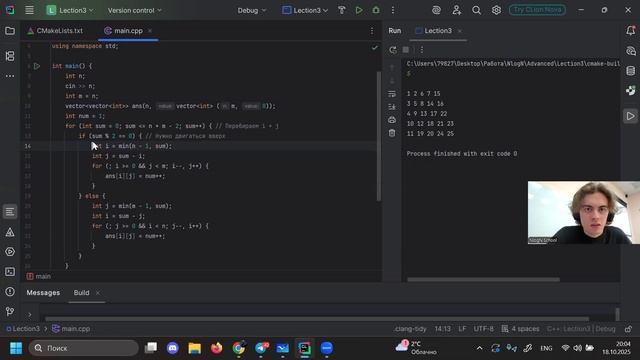Image resolution: width=640 pixels, height=360 pixels.
Task: Click the run gutter icon beside main()
Action: [37, 66]
